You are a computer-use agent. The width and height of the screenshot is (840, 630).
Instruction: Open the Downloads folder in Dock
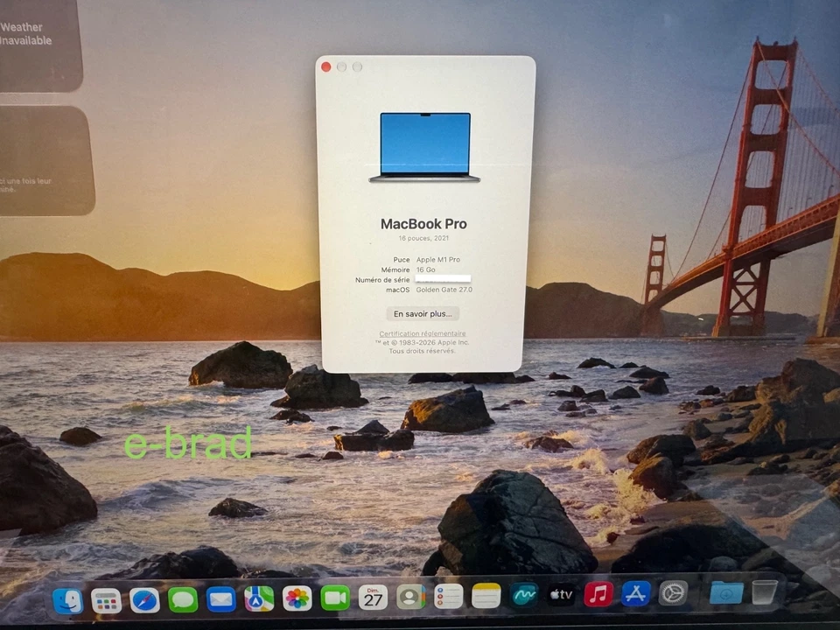(x=726, y=592)
